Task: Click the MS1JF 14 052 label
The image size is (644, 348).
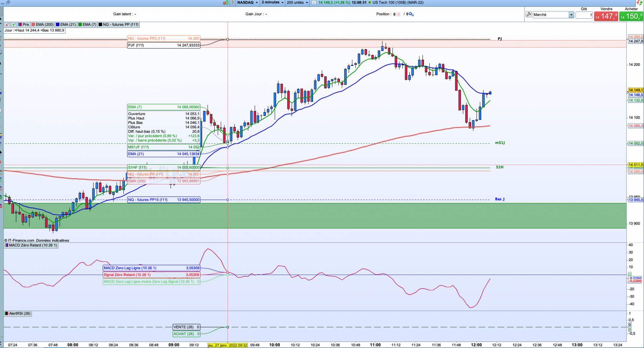Action: (164, 147)
